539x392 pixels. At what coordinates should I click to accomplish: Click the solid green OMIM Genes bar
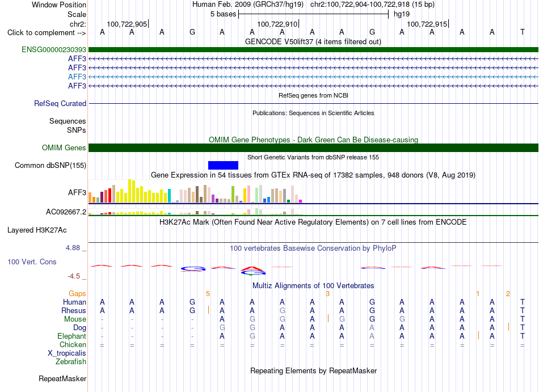(x=313, y=147)
